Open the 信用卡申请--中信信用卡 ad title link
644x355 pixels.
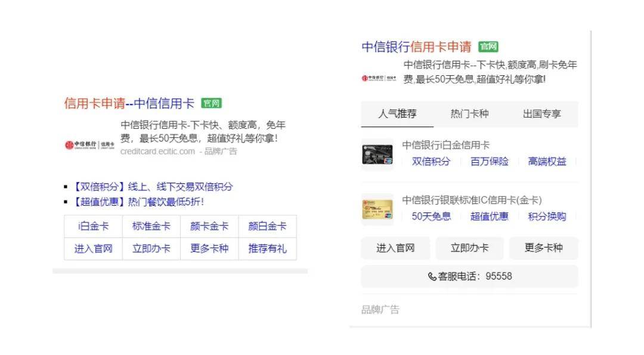click(x=129, y=104)
